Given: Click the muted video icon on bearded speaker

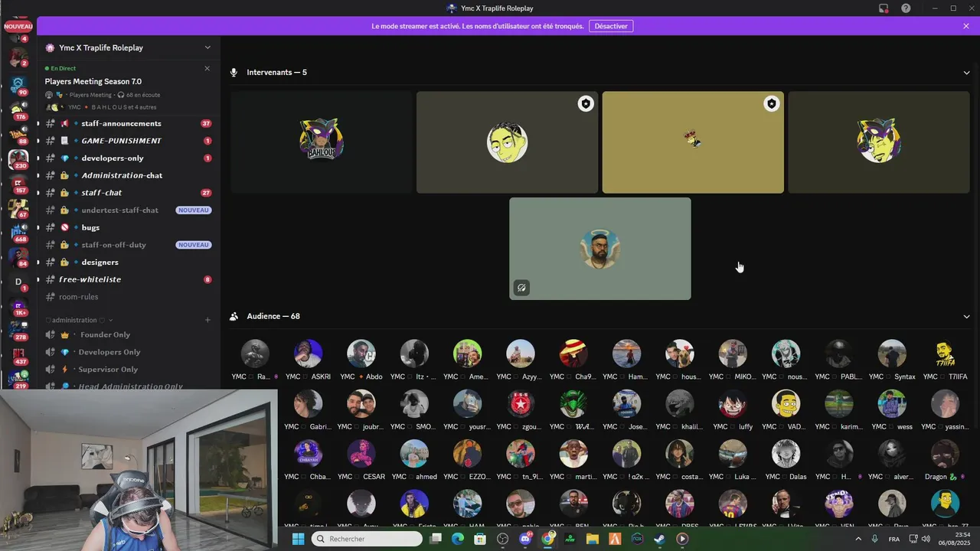Looking at the screenshot, I should [521, 289].
